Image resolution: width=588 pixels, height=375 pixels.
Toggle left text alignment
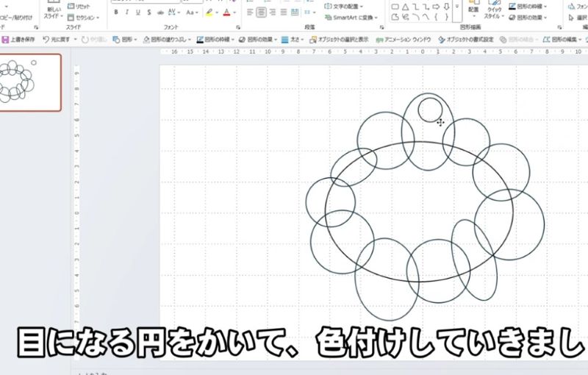(x=249, y=12)
